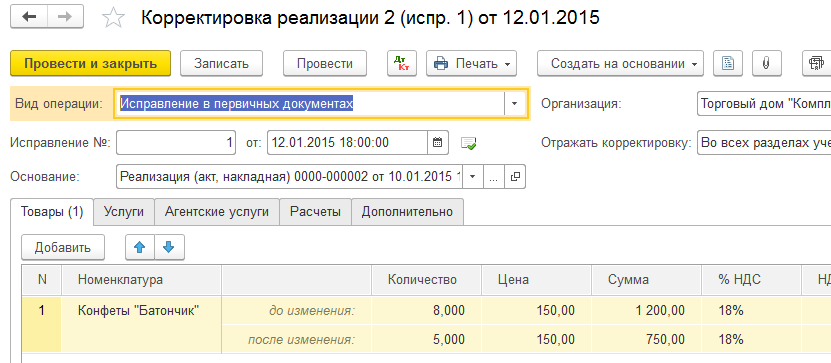The width and height of the screenshot is (831, 363).
Task: Click the N column header
Action: click(x=42, y=280)
